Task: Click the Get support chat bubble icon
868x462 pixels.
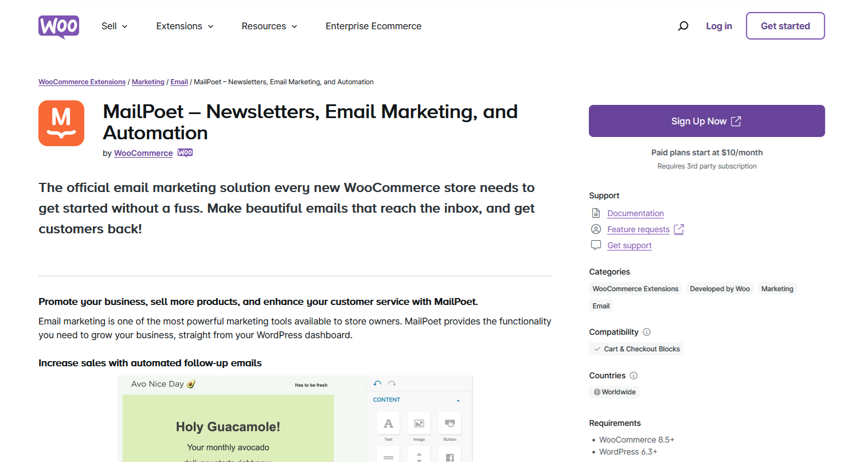Action: 596,245
